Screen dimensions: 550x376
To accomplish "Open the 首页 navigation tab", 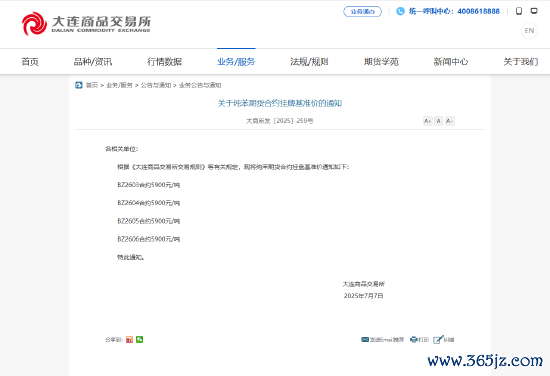I will (30, 62).
